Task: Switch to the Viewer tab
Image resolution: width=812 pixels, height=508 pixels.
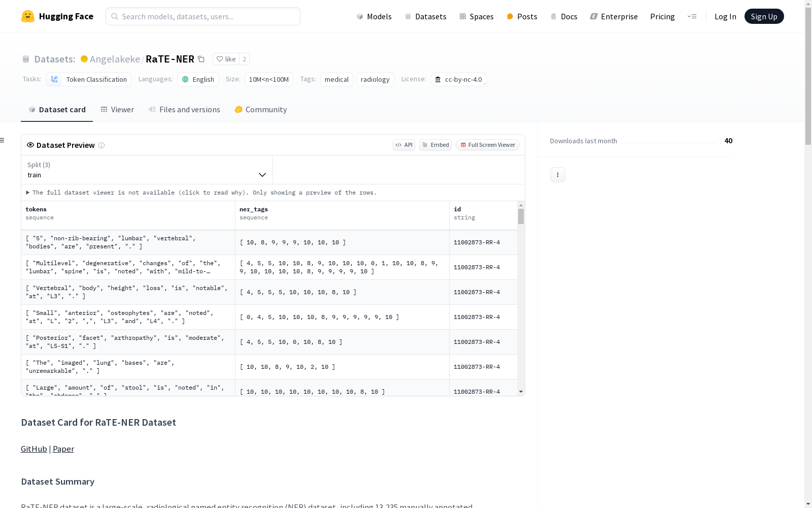Action: pos(117,110)
